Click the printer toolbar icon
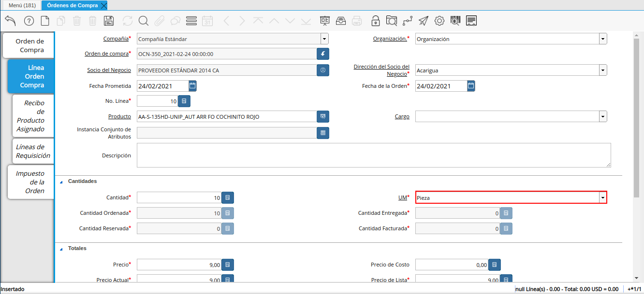The image size is (644, 294). [x=357, y=21]
